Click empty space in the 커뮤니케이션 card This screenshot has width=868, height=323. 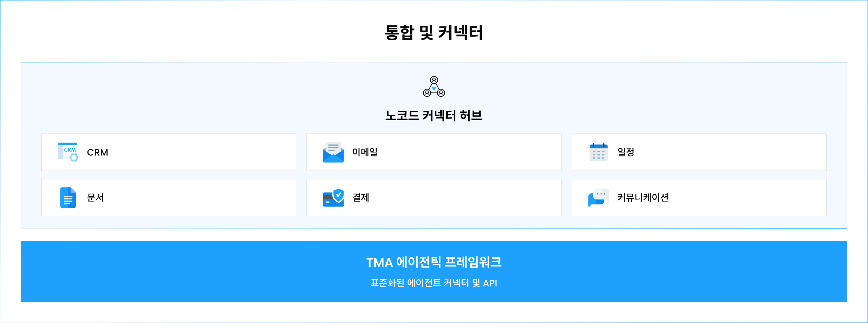tap(746, 197)
